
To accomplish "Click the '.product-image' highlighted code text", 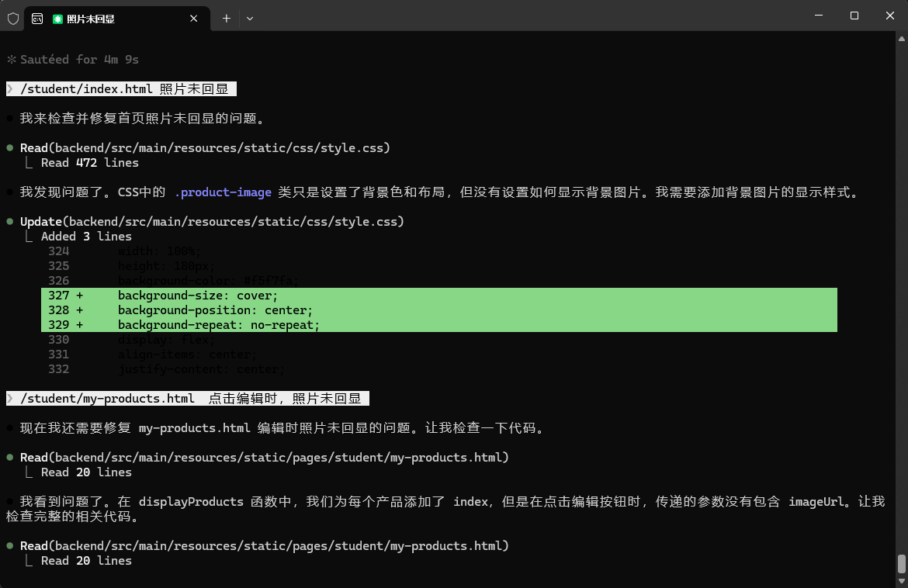I will click(223, 192).
